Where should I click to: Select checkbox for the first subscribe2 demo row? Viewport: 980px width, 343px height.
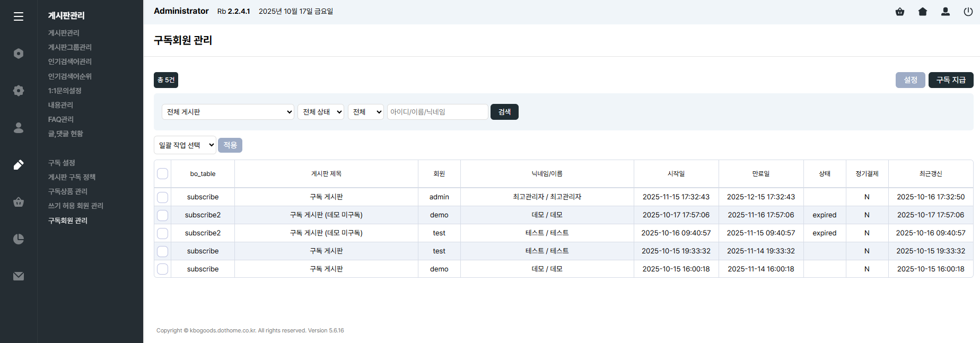click(163, 215)
